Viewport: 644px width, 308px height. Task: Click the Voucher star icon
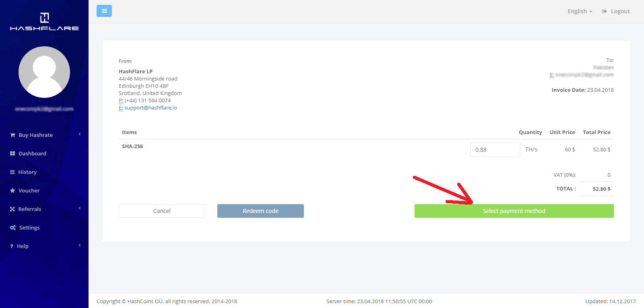(12, 190)
